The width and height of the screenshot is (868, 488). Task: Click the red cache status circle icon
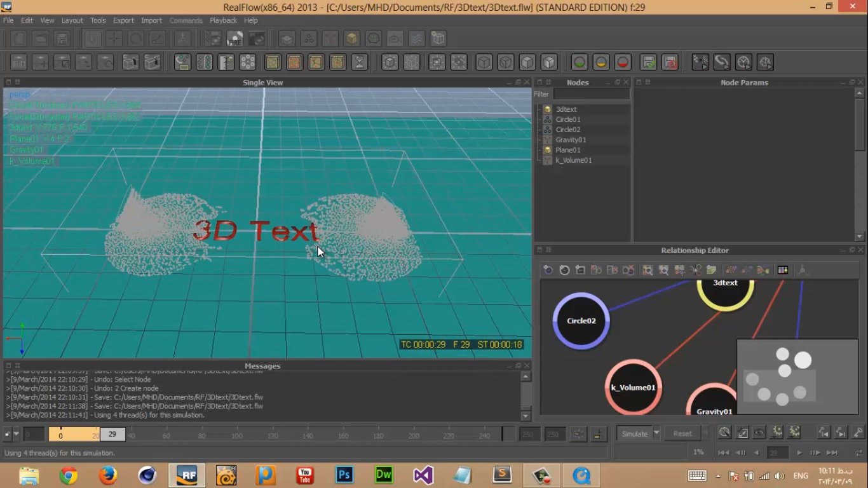[x=622, y=62]
